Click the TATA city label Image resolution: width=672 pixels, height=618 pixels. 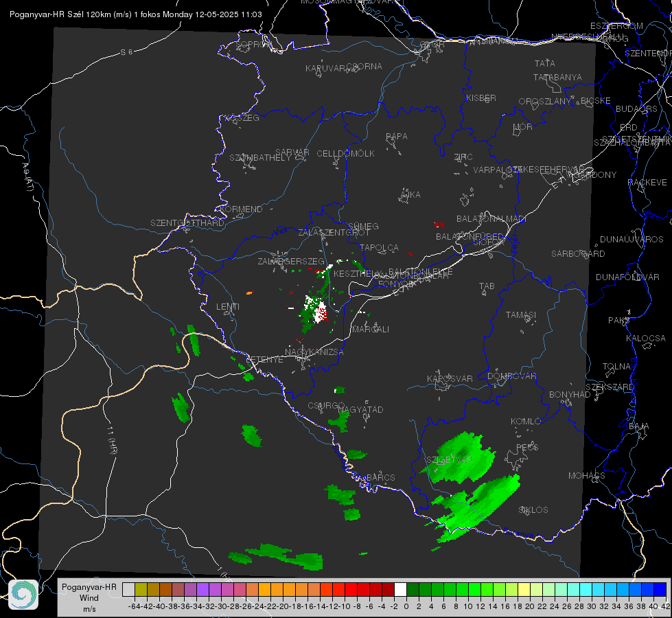click(x=545, y=63)
